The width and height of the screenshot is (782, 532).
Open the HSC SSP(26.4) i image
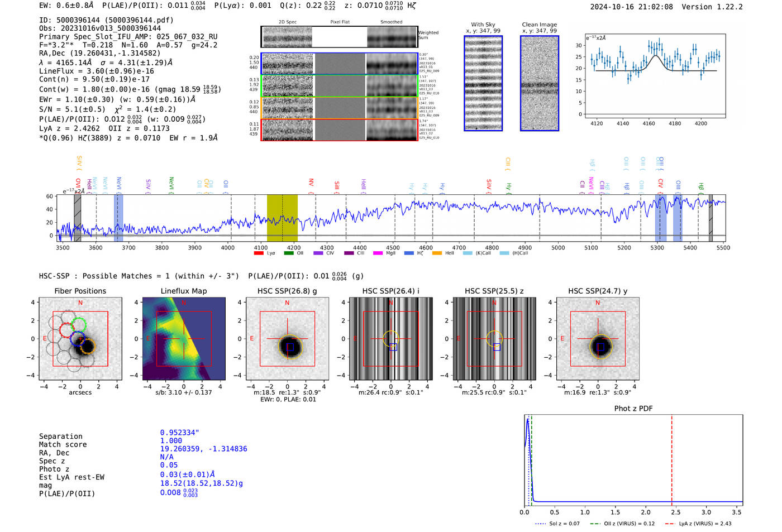pyautogui.click(x=391, y=339)
